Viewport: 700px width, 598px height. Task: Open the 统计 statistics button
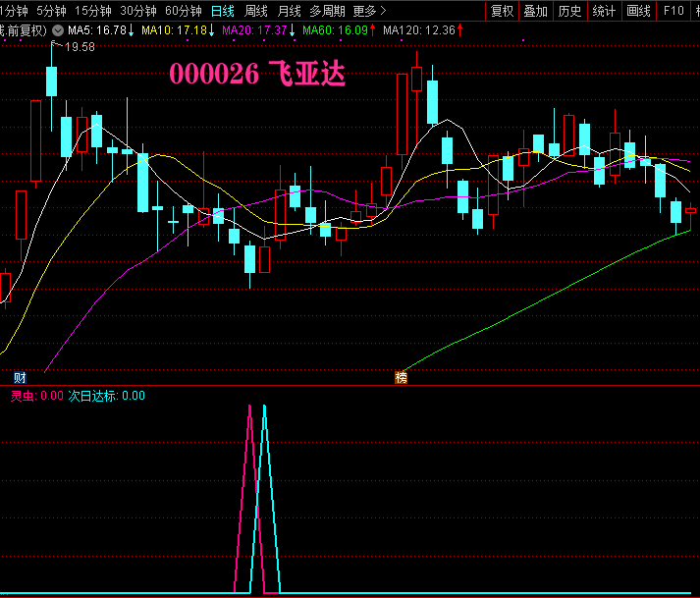click(x=604, y=11)
